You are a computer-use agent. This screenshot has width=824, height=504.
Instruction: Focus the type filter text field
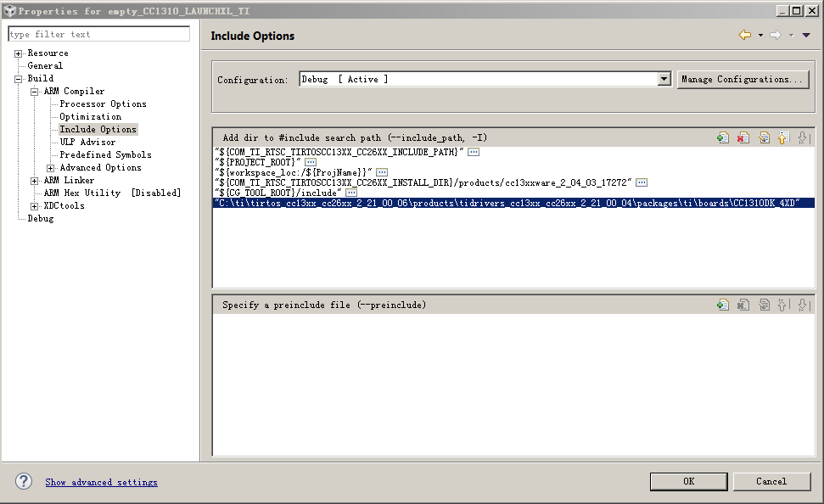(98, 34)
